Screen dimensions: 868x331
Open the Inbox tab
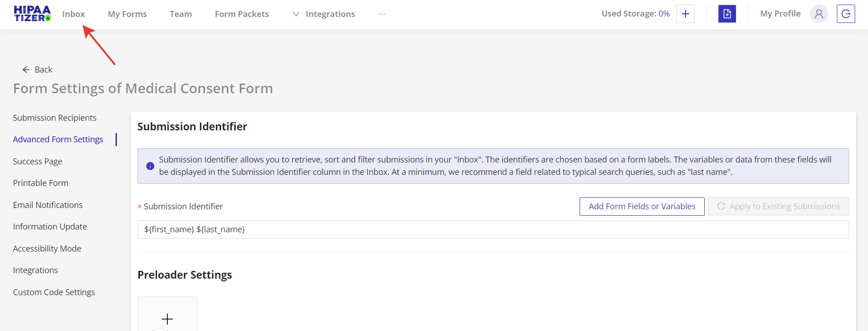73,14
